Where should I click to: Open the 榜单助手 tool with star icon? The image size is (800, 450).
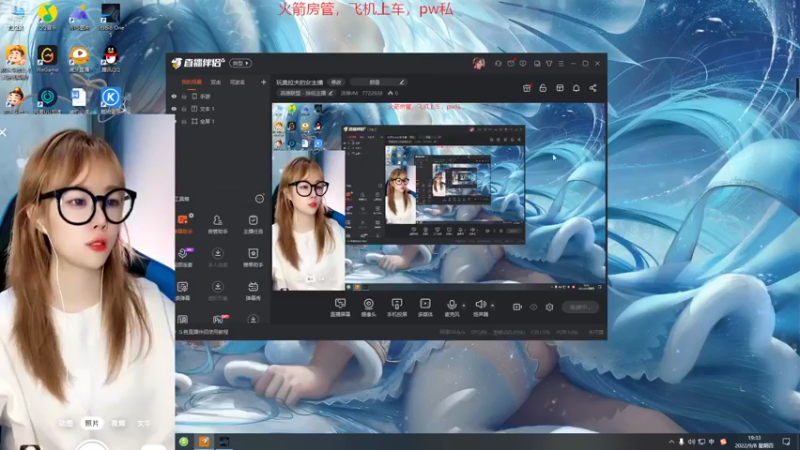click(x=253, y=258)
